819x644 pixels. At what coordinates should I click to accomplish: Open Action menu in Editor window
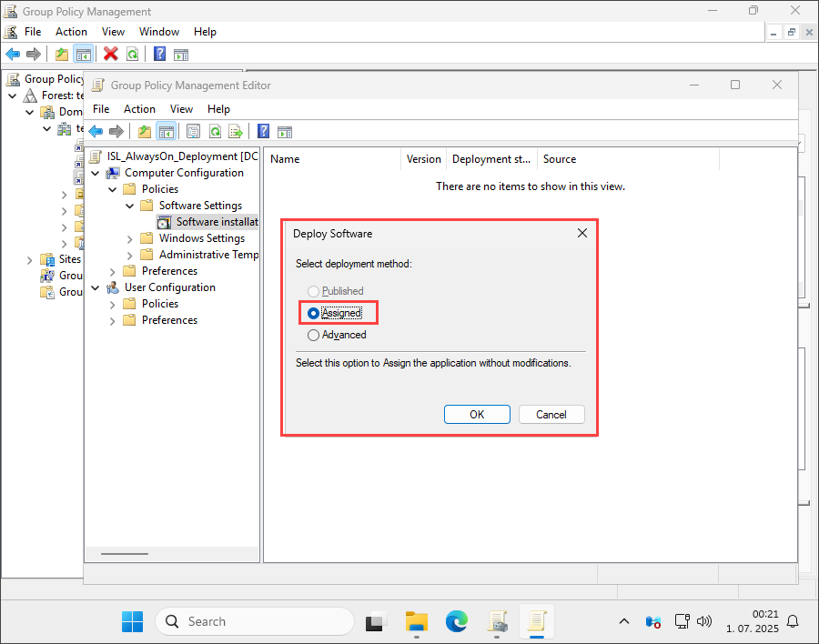pos(139,108)
